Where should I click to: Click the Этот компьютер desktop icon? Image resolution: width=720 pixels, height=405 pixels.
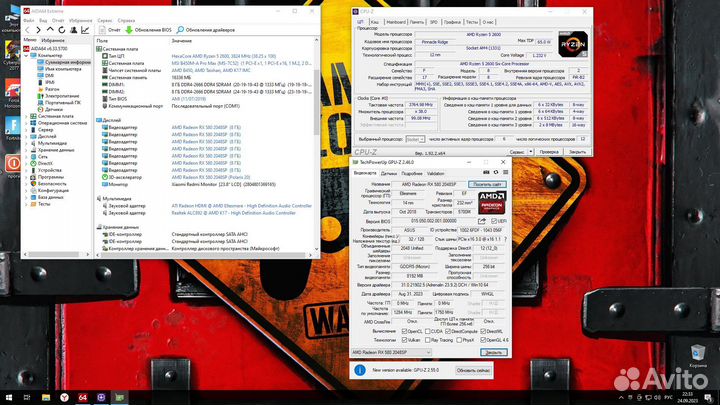10,18
